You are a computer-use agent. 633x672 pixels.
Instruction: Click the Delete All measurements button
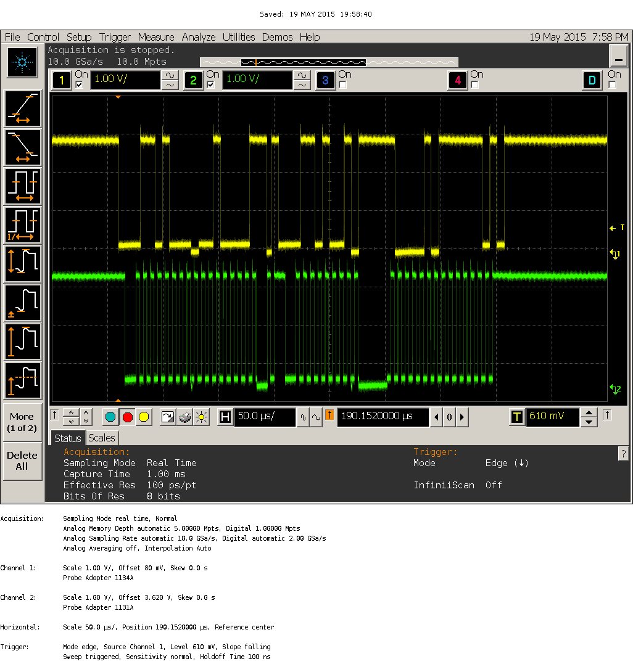point(22,461)
